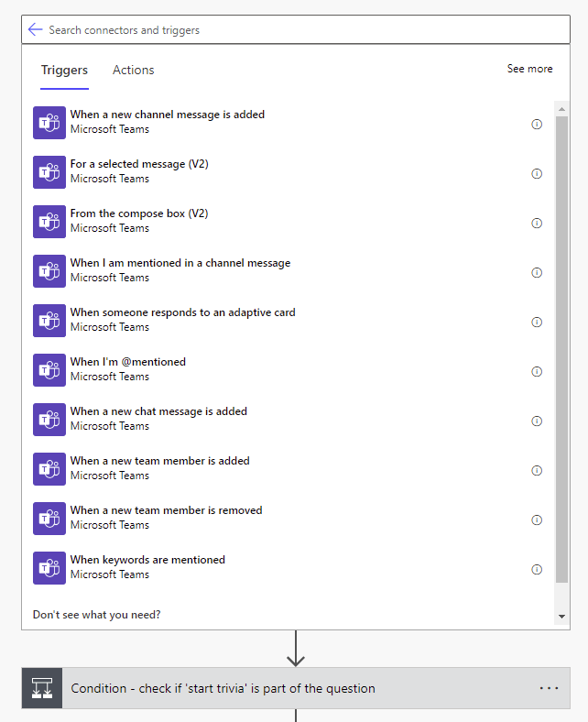588x722 pixels.
Task: Switch to the Actions tab
Action: tap(133, 70)
